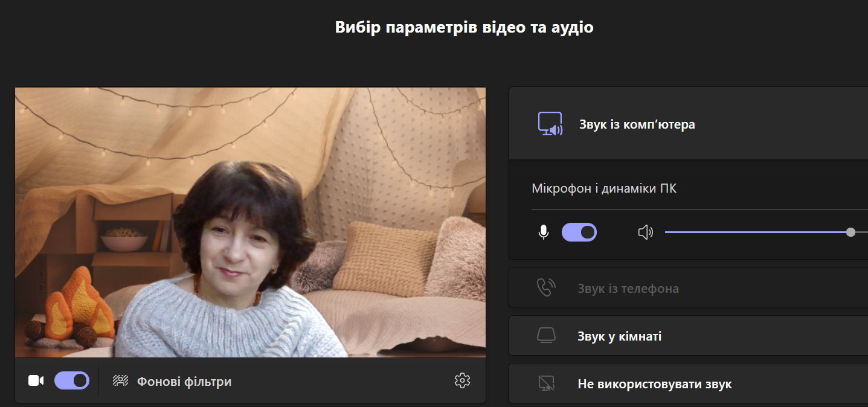Viewport: 868px width, 407px height.
Task: Click the no-audio crossed-out icon
Action: [x=546, y=383]
